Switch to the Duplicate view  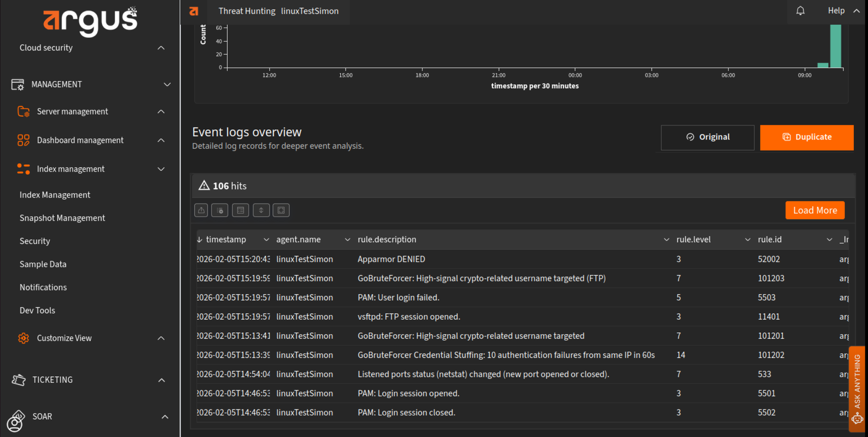(806, 137)
